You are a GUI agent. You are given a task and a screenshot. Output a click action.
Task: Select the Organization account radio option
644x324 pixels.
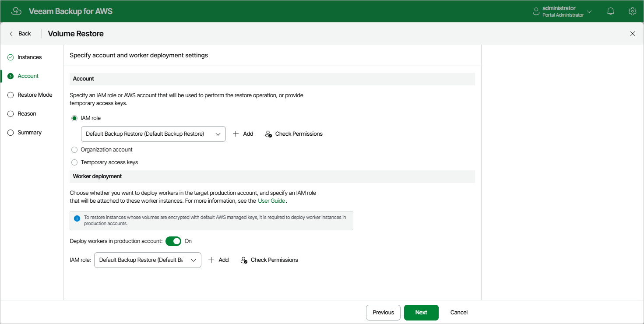[x=74, y=150]
